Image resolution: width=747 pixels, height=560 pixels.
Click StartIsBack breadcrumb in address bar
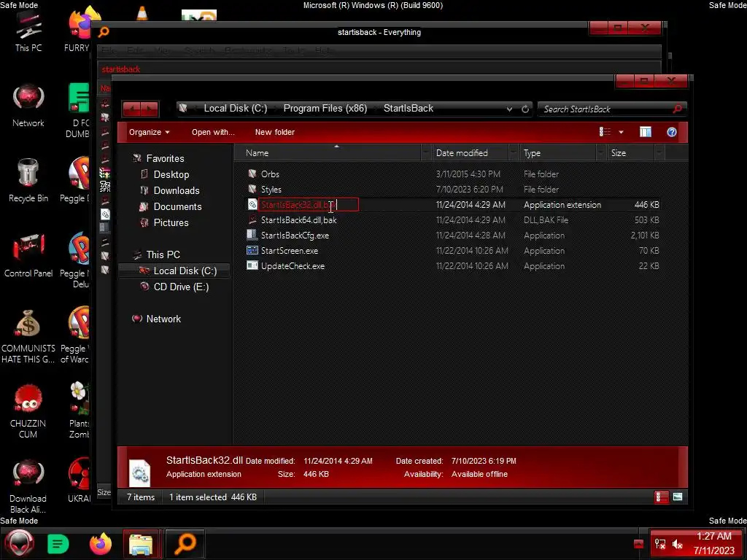[409, 109]
